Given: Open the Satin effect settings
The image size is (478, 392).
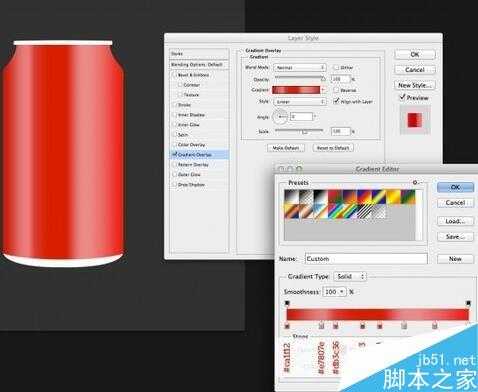Looking at the screenshot, I should coord(183,135).
